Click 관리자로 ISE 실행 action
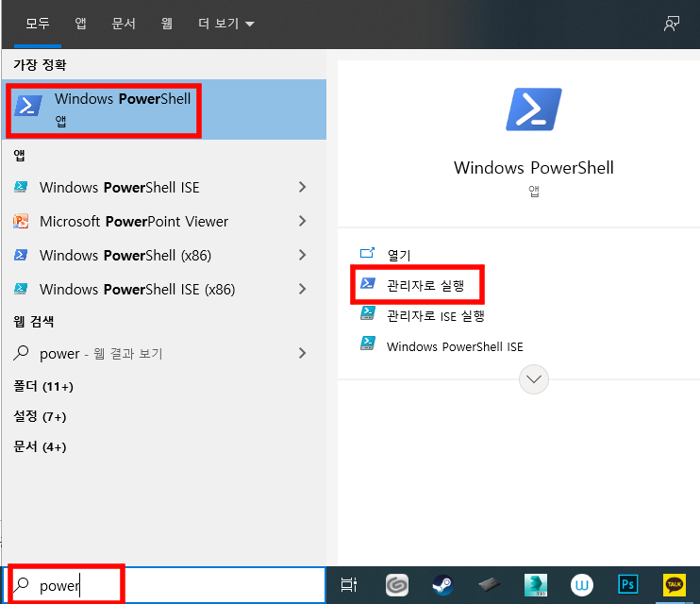The height and width of the screenshot is (604, 700). [x=435, y=316]
